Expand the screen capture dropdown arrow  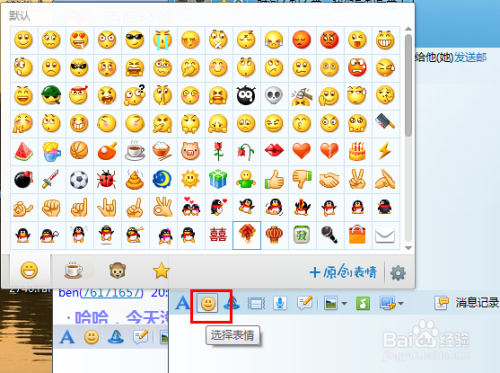(401, 303)
